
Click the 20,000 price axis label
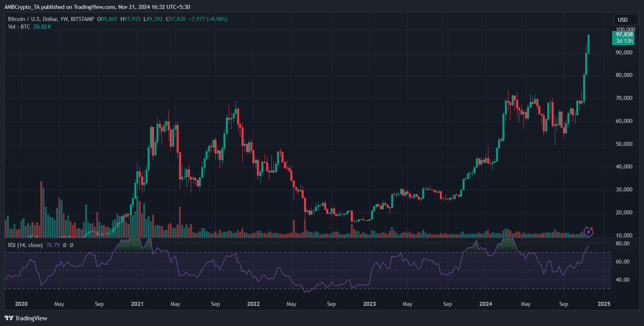pyautogui.click(x=624, y=212)
